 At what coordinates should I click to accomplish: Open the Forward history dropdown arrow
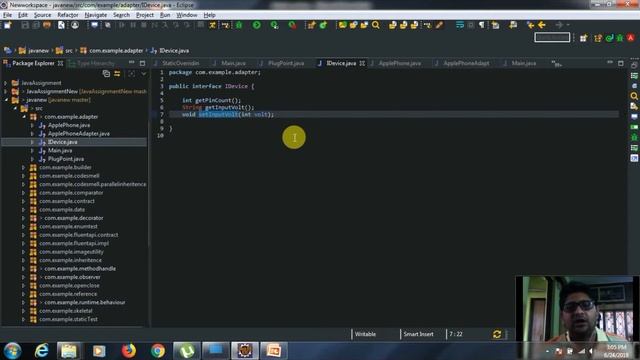point(568,25)
